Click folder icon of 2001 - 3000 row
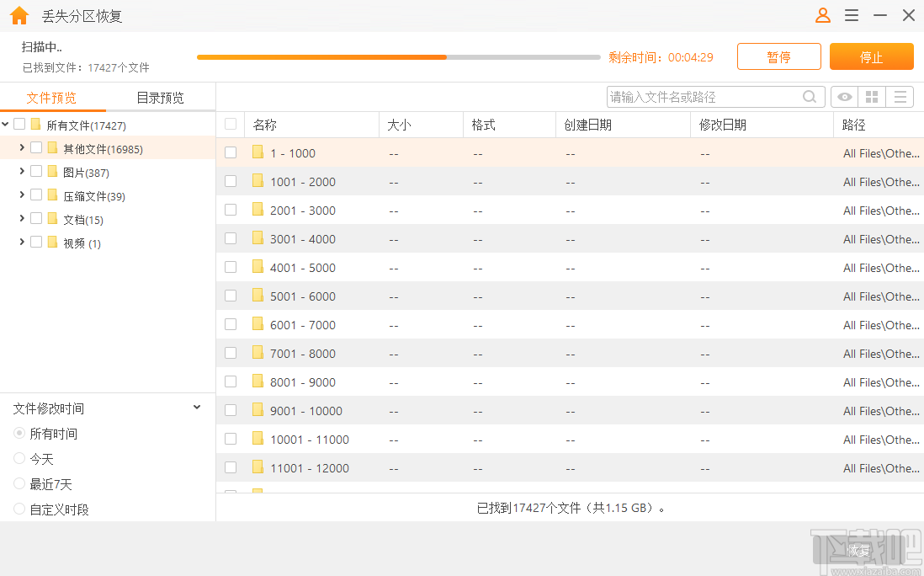The height and width of the screenshot is (576, 924). [x=258, y=210]
